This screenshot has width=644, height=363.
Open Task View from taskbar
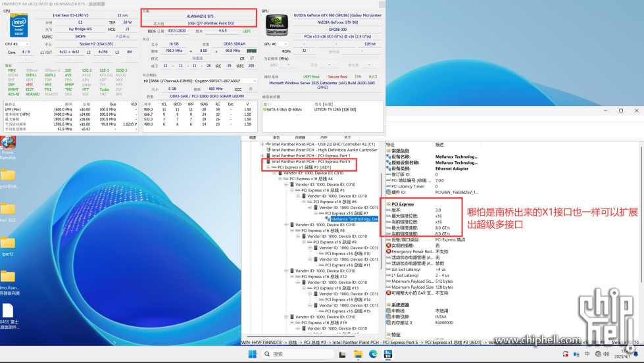point(342,354)
